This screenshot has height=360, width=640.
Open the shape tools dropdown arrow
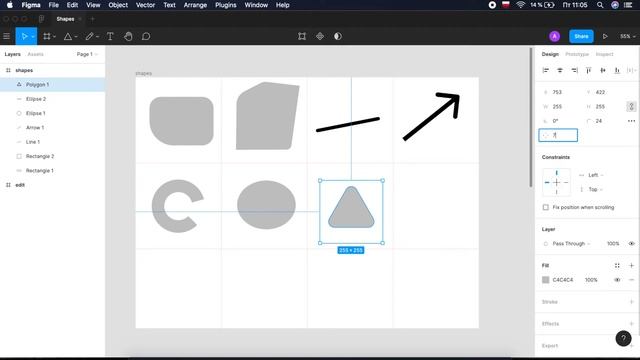[x=76, y=37]
